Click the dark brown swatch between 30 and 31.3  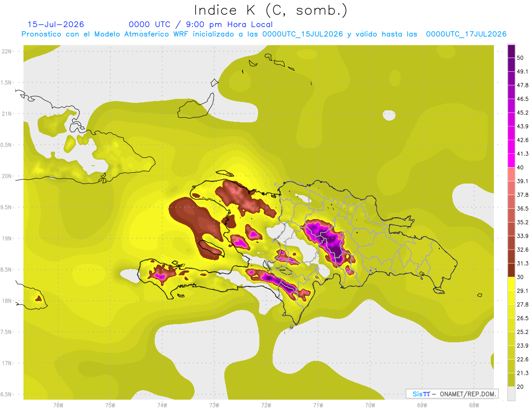click(511, 270)
